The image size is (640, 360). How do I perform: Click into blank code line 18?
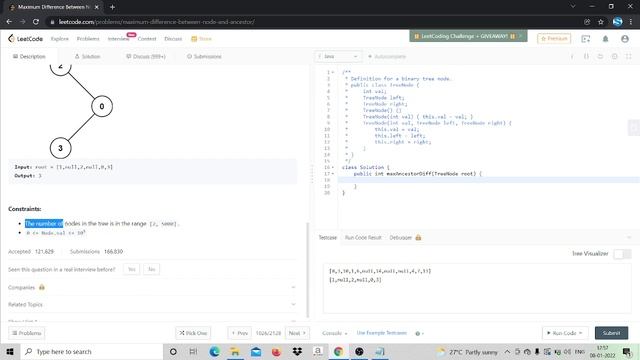tap(489, 180)
